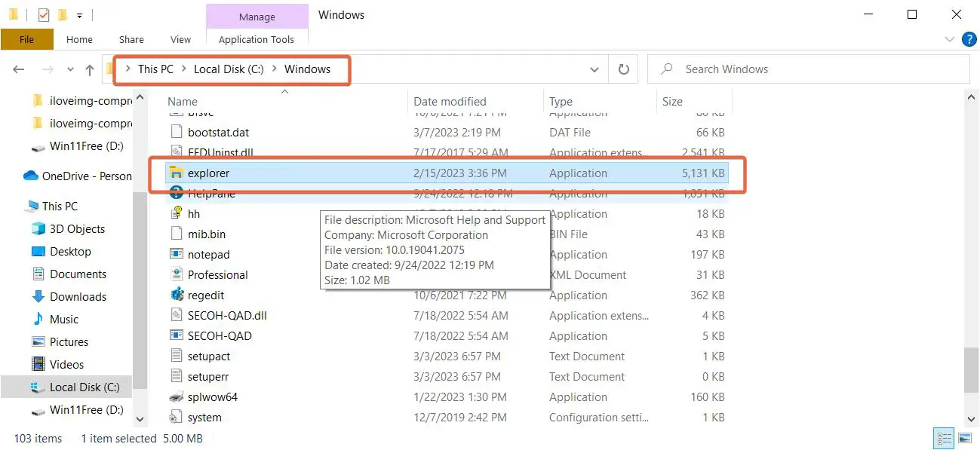The image size is (980, 450).
Task: Open Music folder in the sidebar
Action: (x=55, y=319)
